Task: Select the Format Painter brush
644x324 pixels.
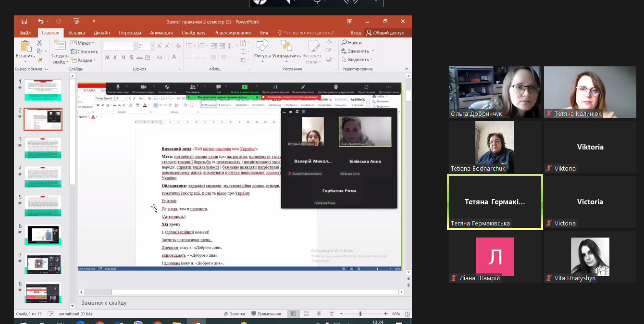Action: 39,60
